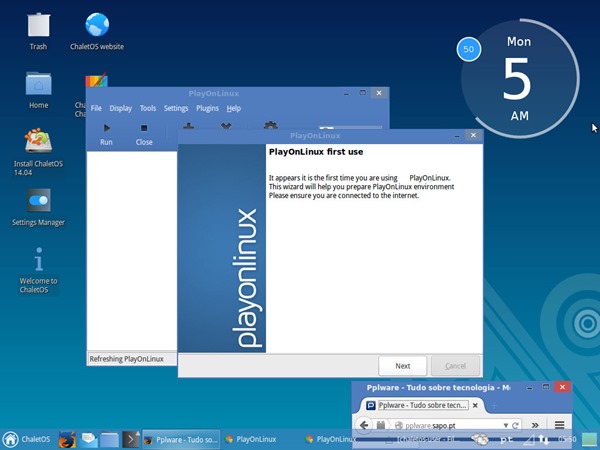Click the Run play icon in PlayOnLinux toolbar

(x=106, y=128)
